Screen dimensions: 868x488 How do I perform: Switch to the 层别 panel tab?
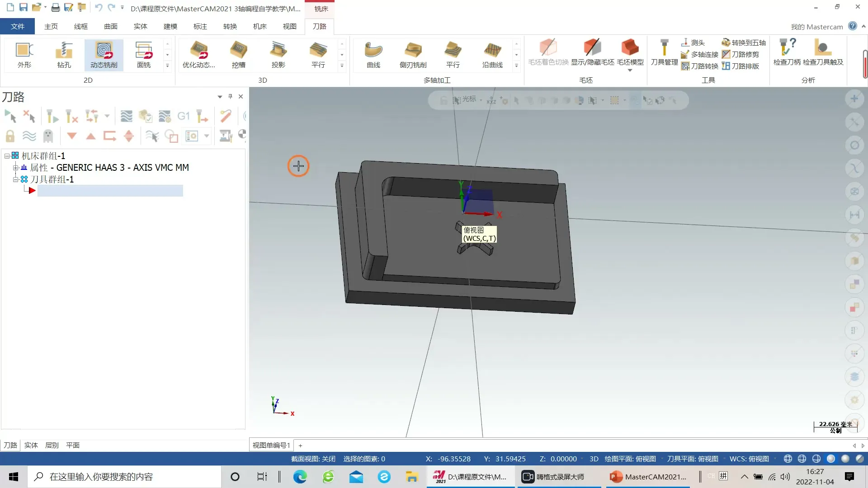click(x=52, y=445)
